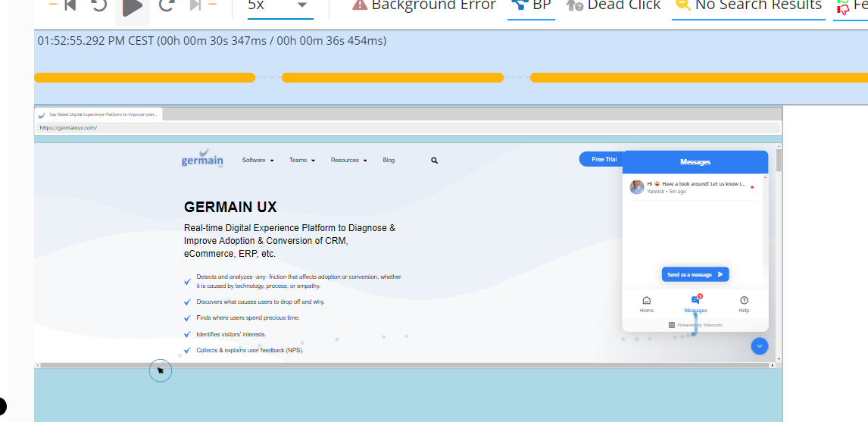Image resolution: width=868 pixels, height=422 pixels.
Task: Skip to the start of the session
Action: [68, 5]
